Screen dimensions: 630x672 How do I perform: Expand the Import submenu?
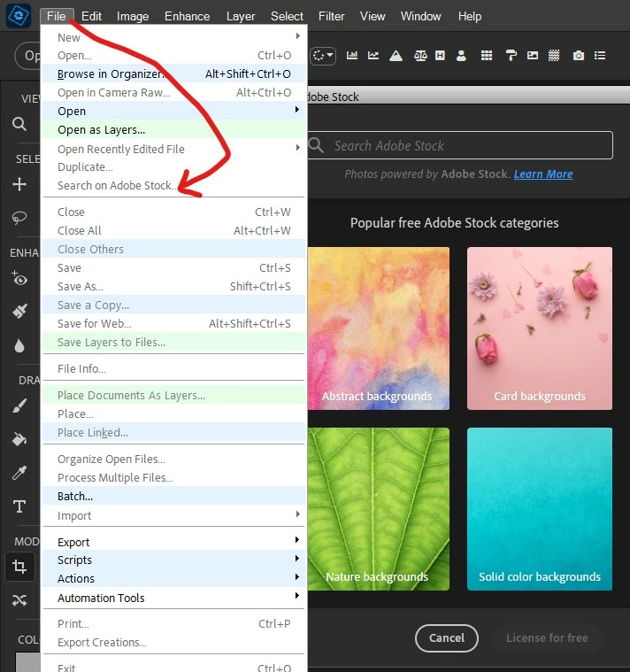(x=297, y=514)
